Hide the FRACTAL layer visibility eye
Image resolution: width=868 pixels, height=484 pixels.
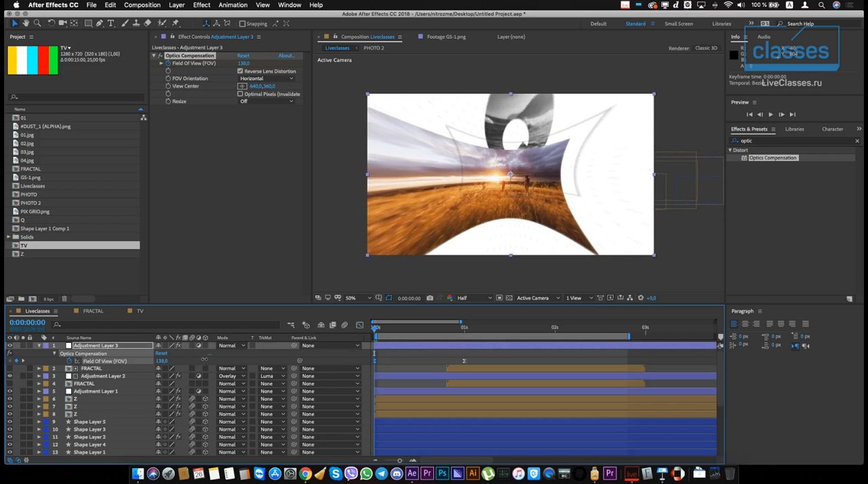(9, 368)
